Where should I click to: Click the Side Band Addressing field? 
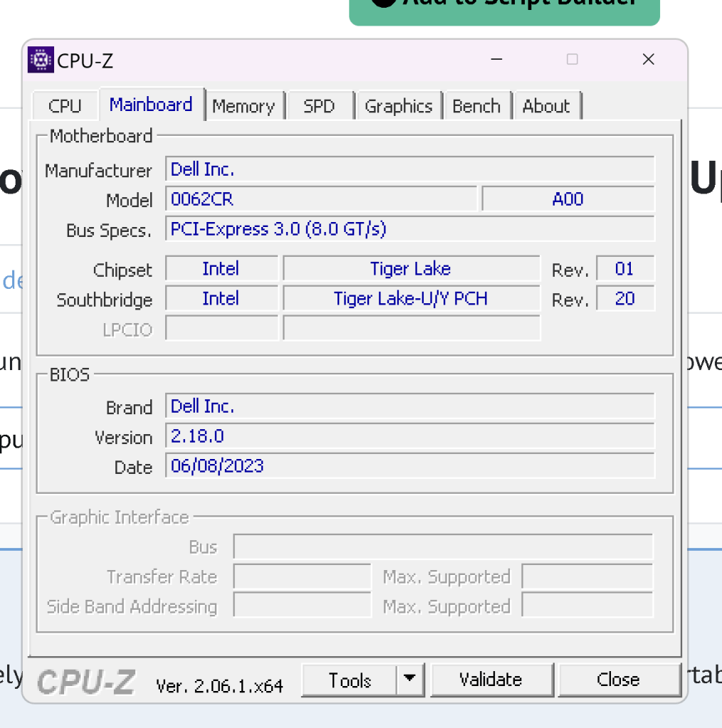tap(303, 606)
